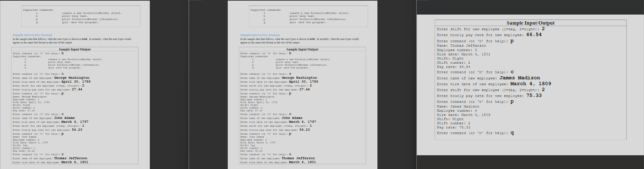Screen dimensions: 644x169
Task: Select the bold name George Washington
Action: click(72, 78)
